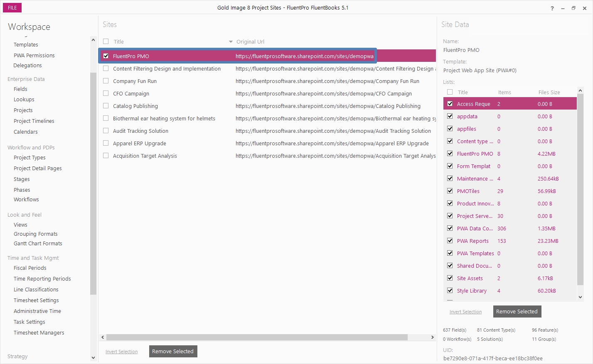Click Sites horizontal scrollbar right arrow
Image resolution: width=593 pixels, height=364 pixels.
[x=433, y=337]
